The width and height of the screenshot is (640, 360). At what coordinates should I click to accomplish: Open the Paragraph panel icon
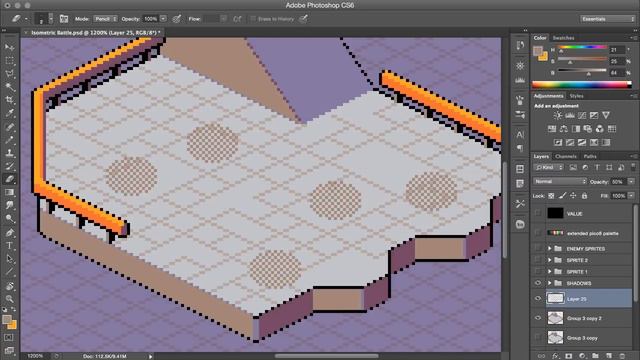point(520,148)
